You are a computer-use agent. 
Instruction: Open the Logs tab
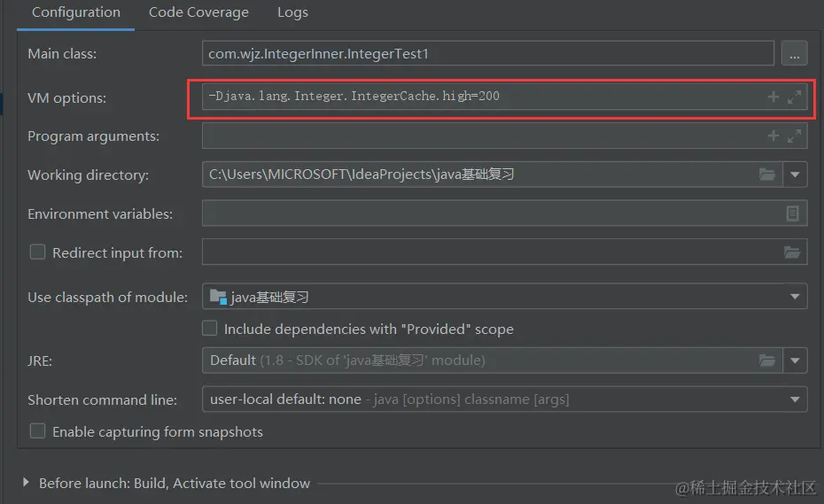coord(292,12)
